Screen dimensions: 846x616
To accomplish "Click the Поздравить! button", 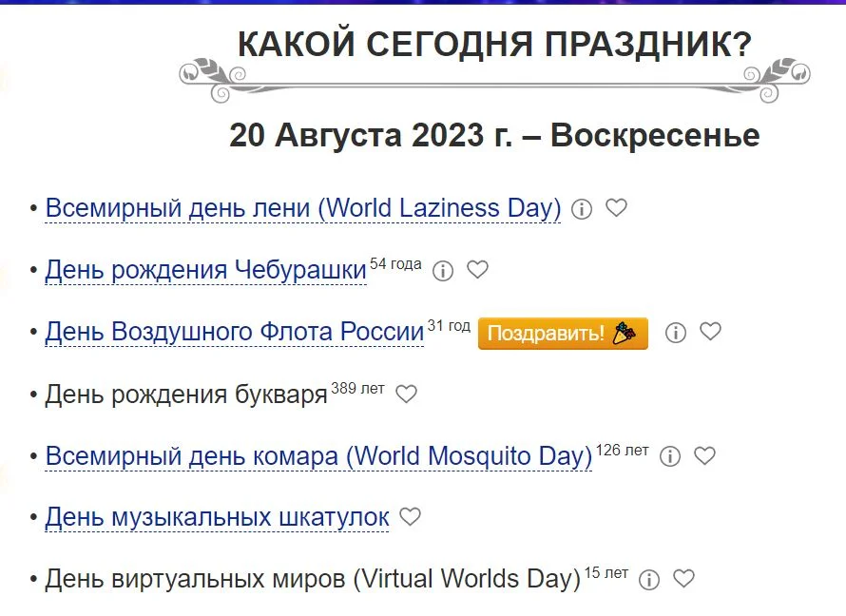I will click(x=563, y=333).
